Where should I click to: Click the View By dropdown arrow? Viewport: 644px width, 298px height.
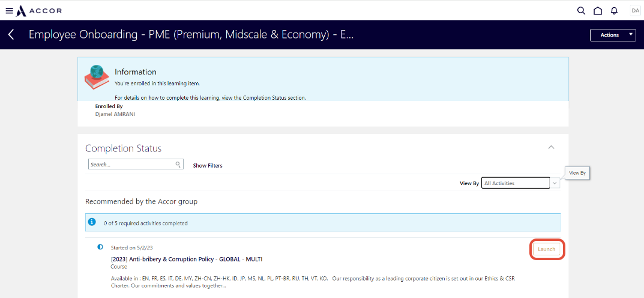(555, 183)
